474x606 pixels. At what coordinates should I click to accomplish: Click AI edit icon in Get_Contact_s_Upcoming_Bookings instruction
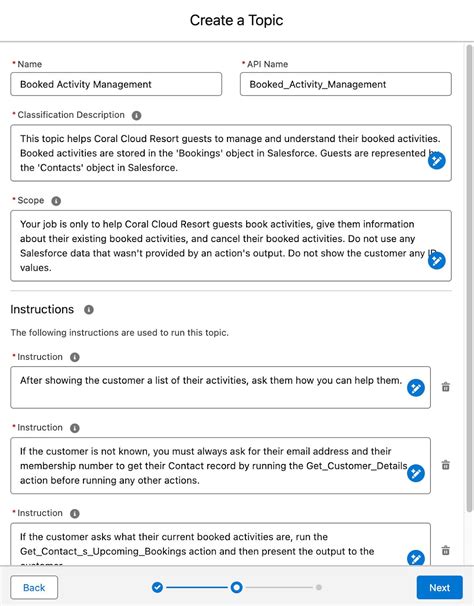[416, 558]
